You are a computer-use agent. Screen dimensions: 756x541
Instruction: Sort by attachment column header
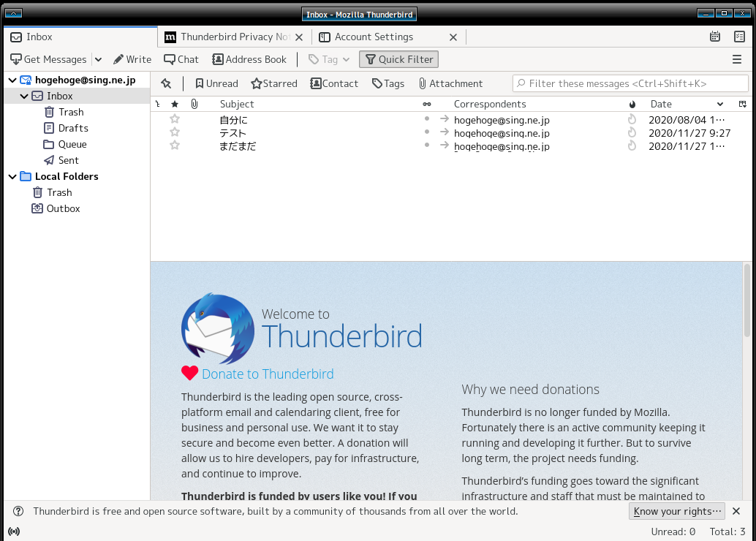coord(194,104)
